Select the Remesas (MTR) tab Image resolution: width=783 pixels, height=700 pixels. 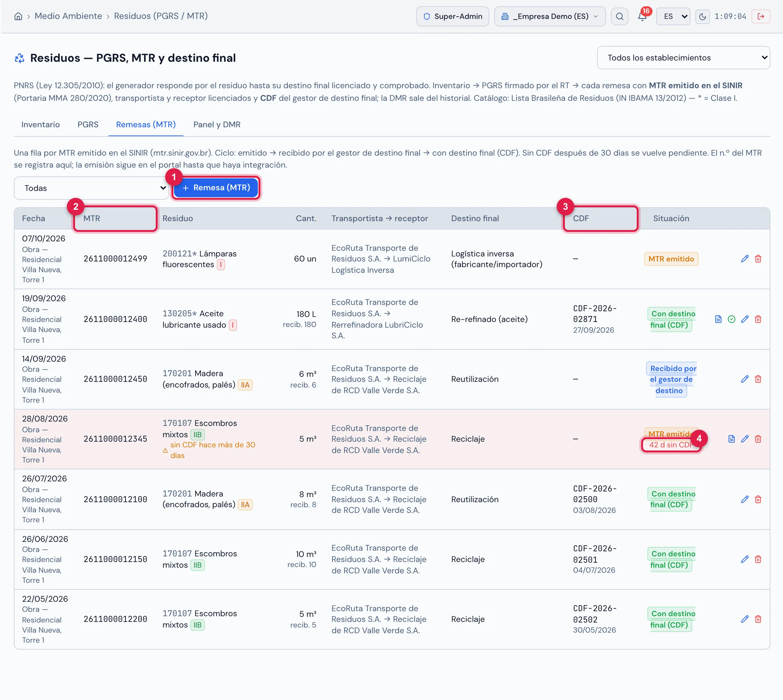(x=146, y=125)
